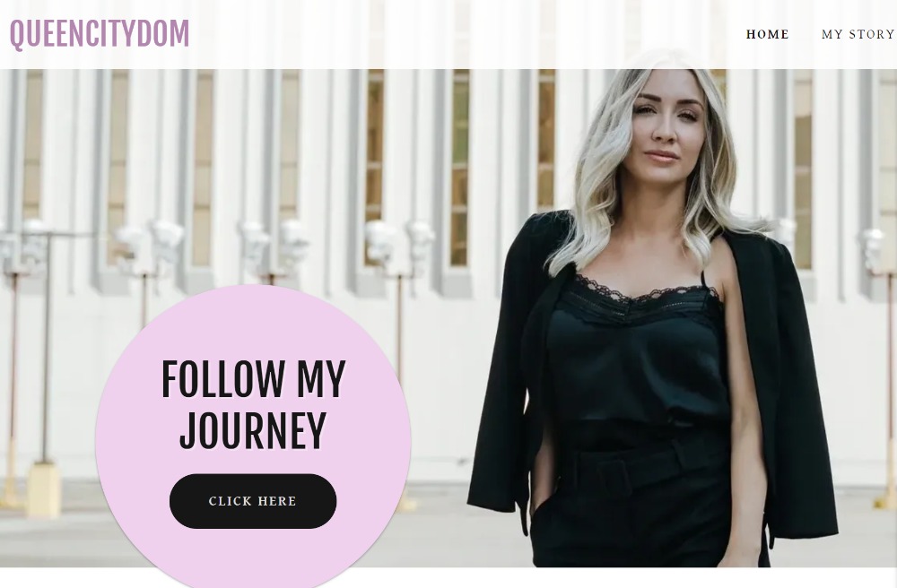
Task: Click the QUEENCITYDOM site logo
Action: click(x=100, y=34)
